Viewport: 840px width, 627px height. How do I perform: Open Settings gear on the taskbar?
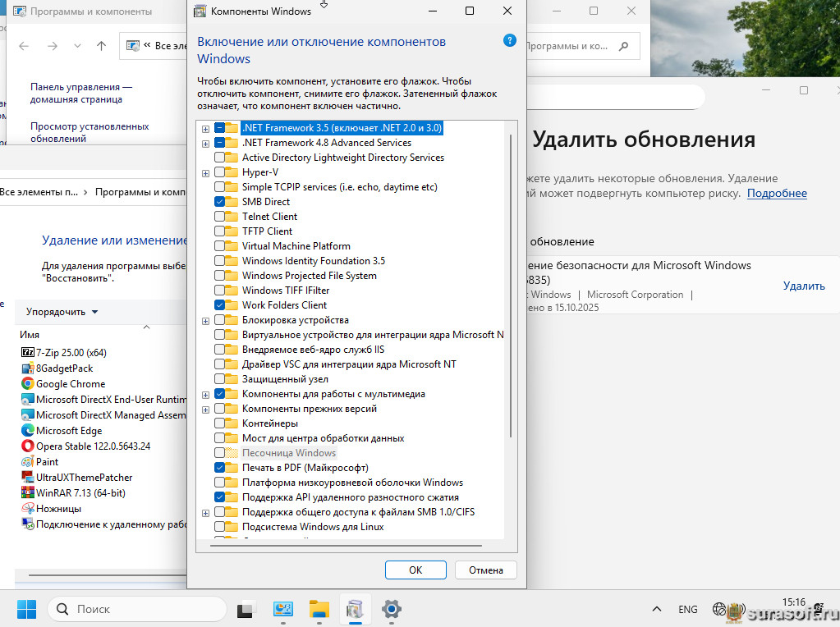[x=392, y=609]
